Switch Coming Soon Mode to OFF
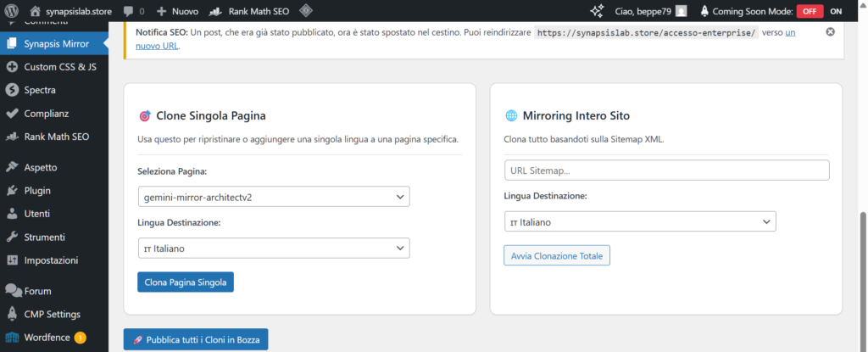This screenshot has width=868, height=352. (810, 11)
